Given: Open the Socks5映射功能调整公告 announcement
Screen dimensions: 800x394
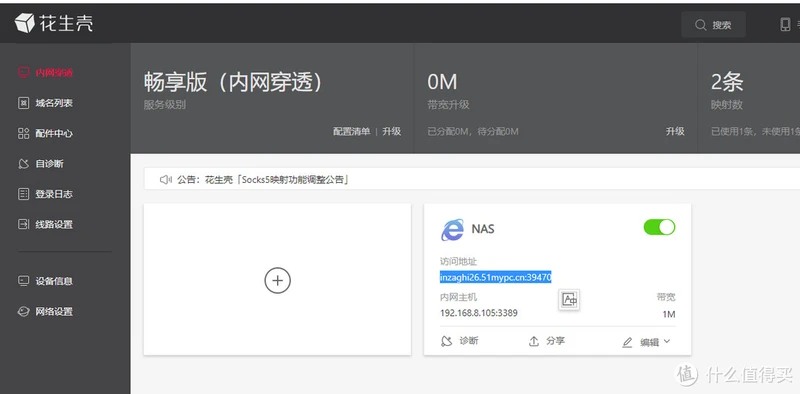Looking at the screenshot, I should [x=277, y=180].
